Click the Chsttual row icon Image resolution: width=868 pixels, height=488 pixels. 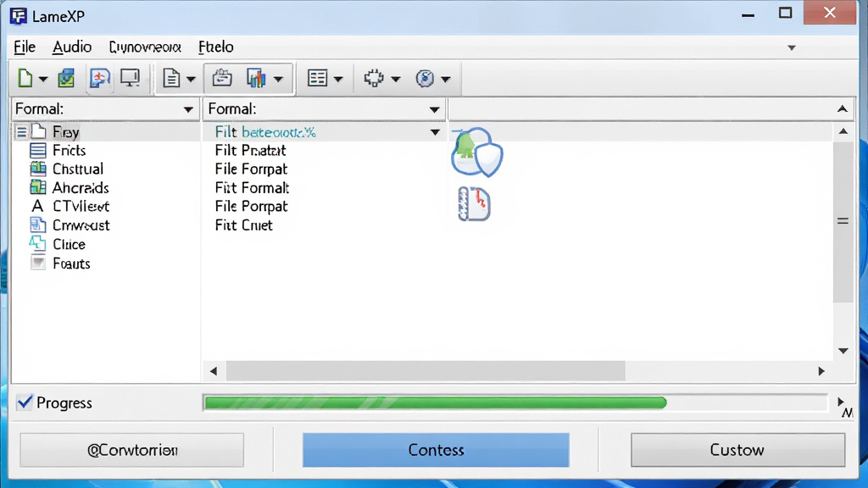pos(37,169)
